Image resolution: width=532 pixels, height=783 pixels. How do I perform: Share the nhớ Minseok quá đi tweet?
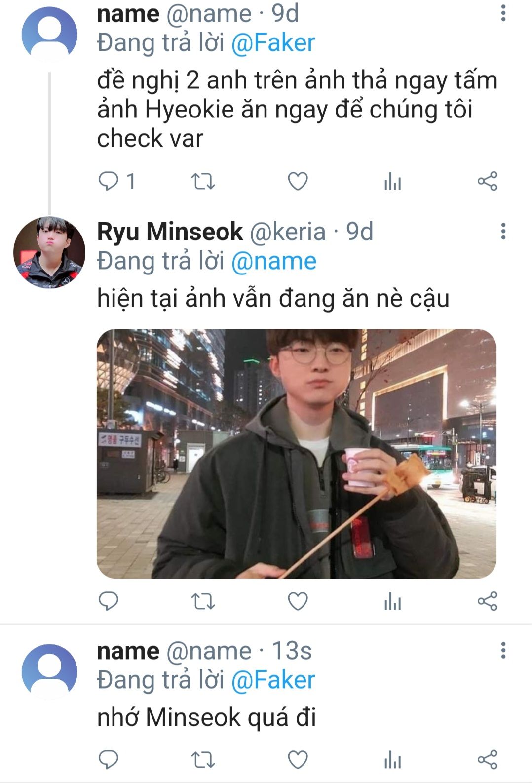pyautogui.click(x=488, y=759)
